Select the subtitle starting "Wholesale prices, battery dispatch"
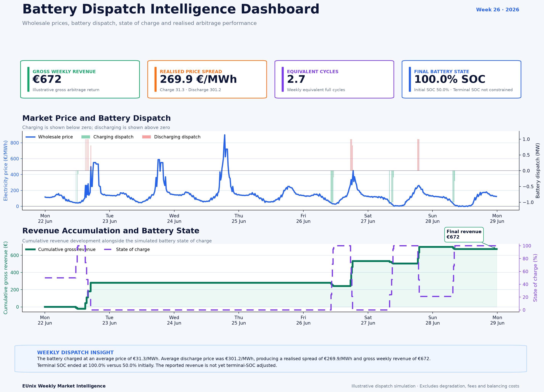Image resolution: width=544 pixels, height=392 pixels. click(x=139, y=23)
